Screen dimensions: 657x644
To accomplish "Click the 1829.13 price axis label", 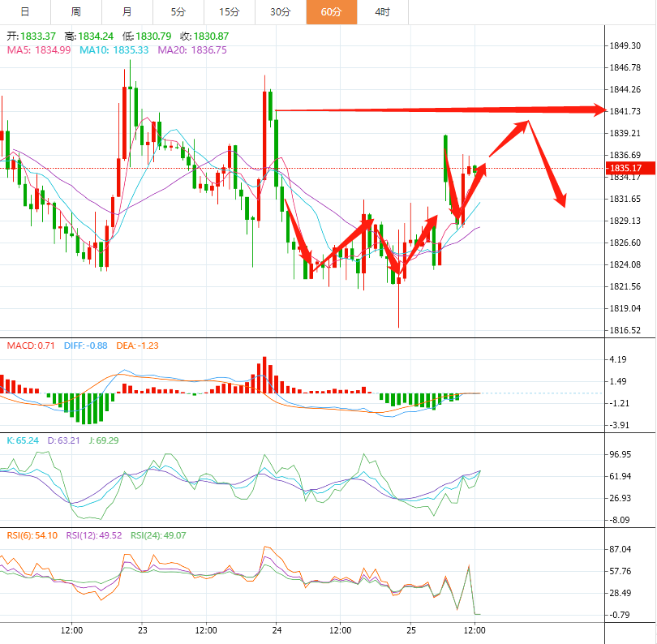I will tap(625, 221).
